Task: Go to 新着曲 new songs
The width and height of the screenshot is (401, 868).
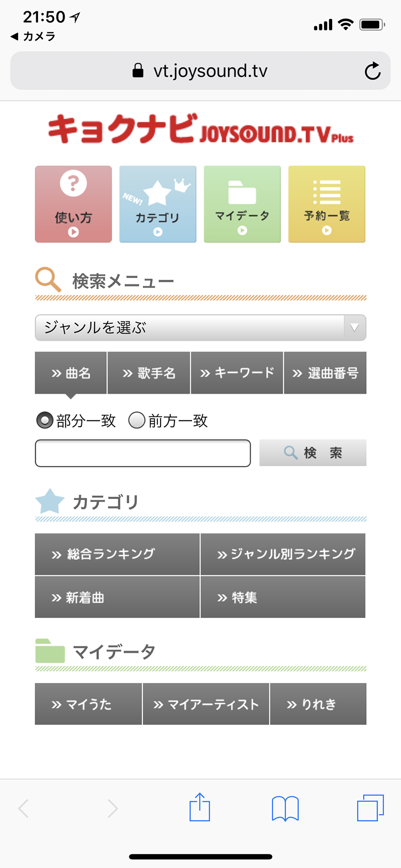Action: tap(117, 597)
